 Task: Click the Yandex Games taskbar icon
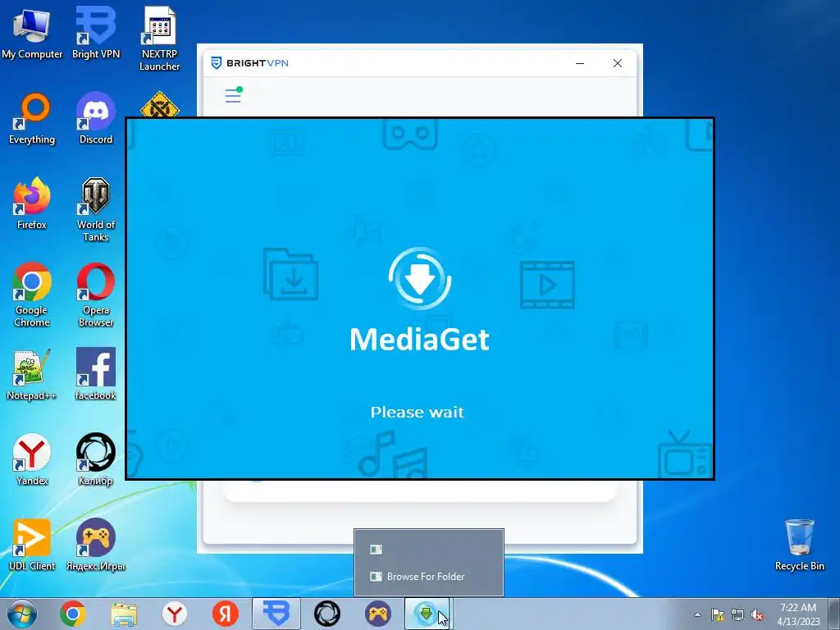click(x=377, y=614)
